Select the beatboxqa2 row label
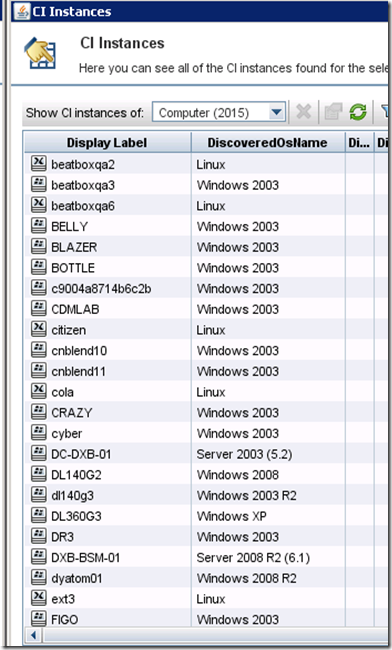 pyautogui.click(x=83, y=165)
